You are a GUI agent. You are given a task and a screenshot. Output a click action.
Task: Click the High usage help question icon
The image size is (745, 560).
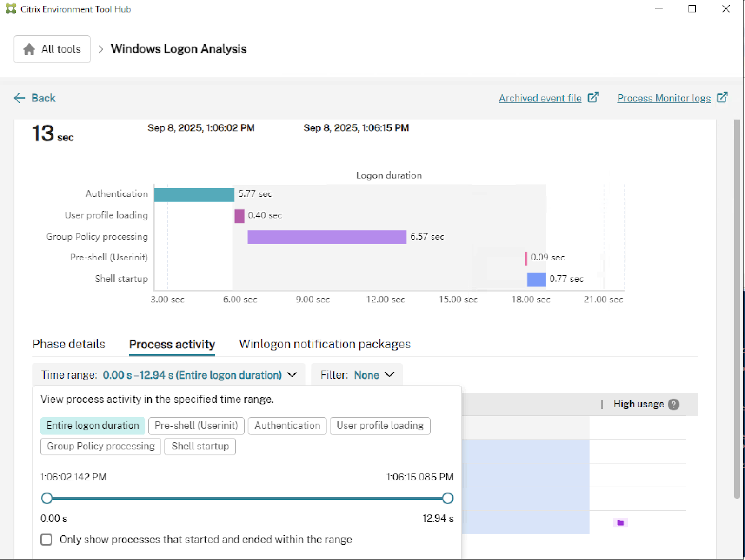click(673, 404)
